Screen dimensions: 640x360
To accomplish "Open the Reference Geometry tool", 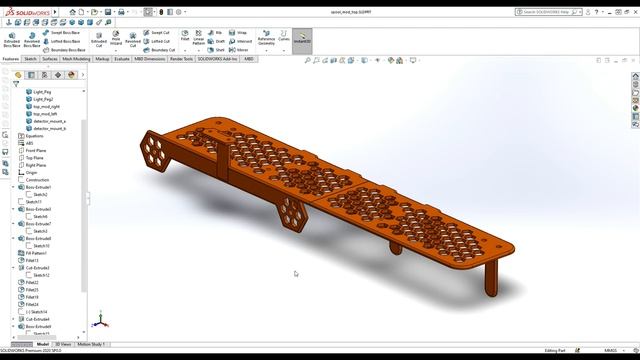I will pos(266,37).
